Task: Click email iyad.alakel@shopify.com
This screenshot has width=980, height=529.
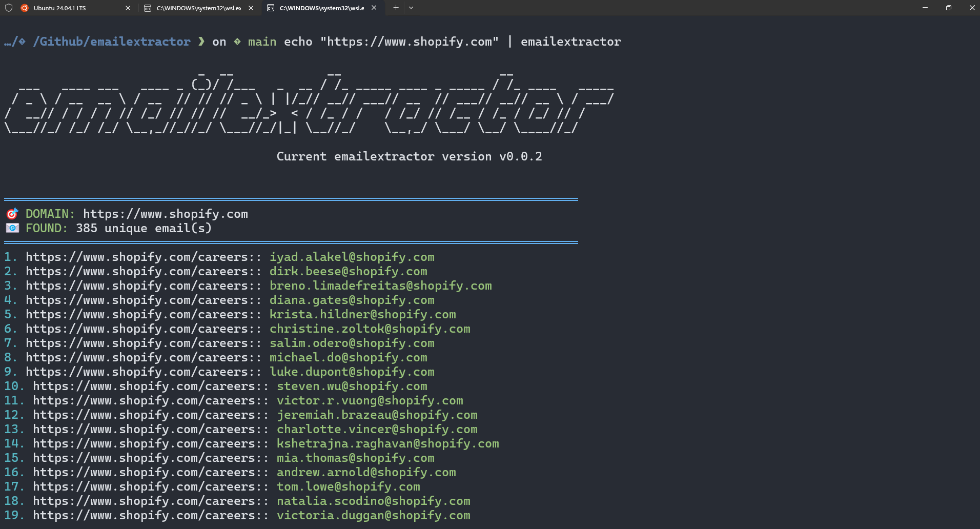Action: coord(352,257)
